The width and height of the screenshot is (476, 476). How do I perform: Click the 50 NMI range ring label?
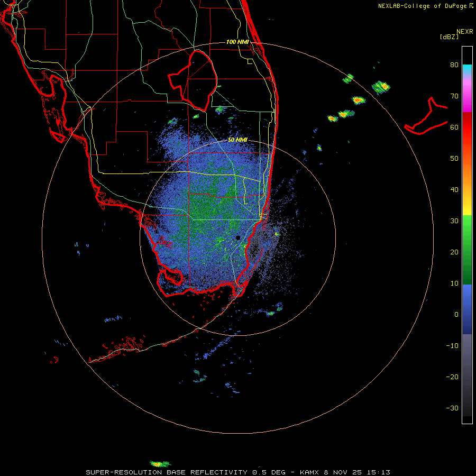[x=237, y=140]
